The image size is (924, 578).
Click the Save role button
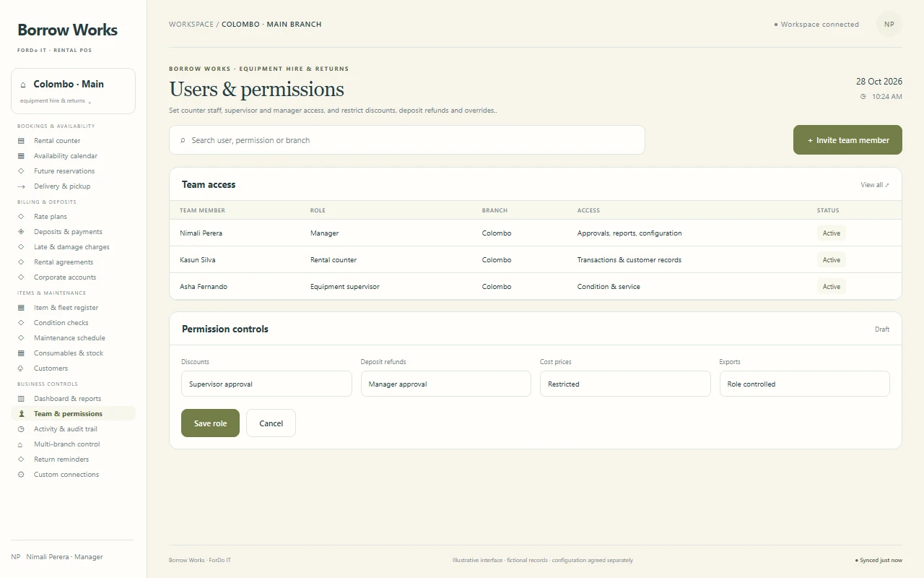210,423
